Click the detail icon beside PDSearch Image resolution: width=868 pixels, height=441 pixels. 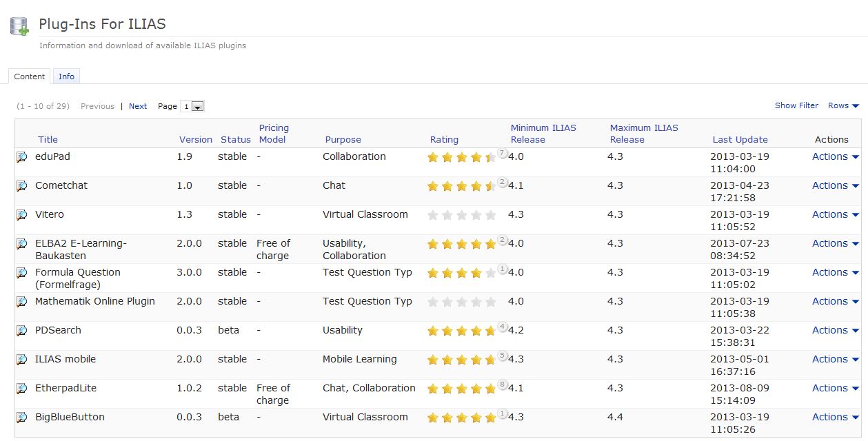21,331
